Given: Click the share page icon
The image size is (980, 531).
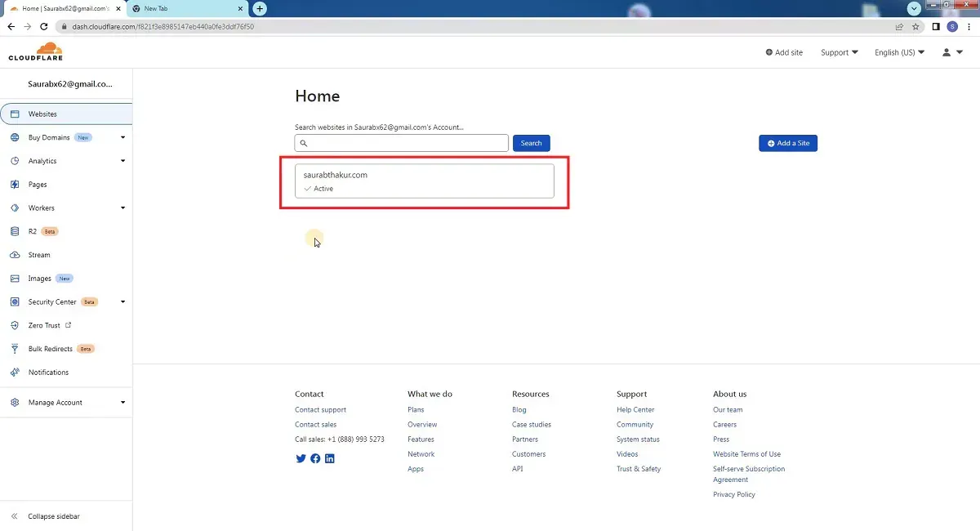Looking at the screenshot, I should [x=899, y=26].
